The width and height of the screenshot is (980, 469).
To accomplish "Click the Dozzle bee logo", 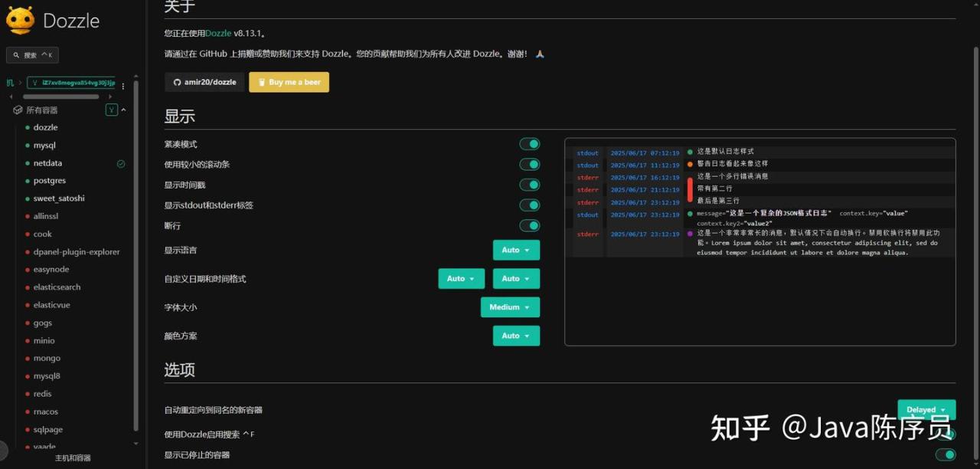I will pyautogui.click(x=20, y=20).
